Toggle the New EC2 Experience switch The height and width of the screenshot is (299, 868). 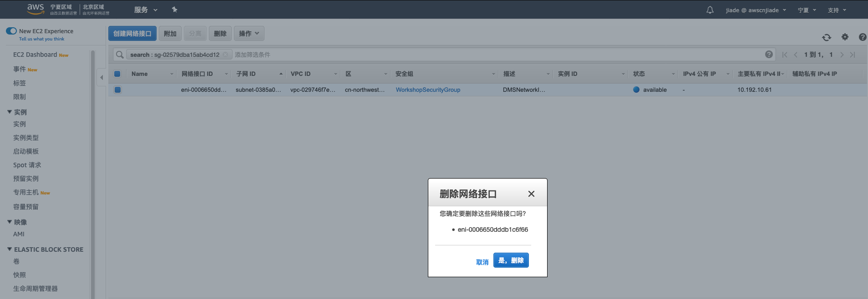(11, 31)
